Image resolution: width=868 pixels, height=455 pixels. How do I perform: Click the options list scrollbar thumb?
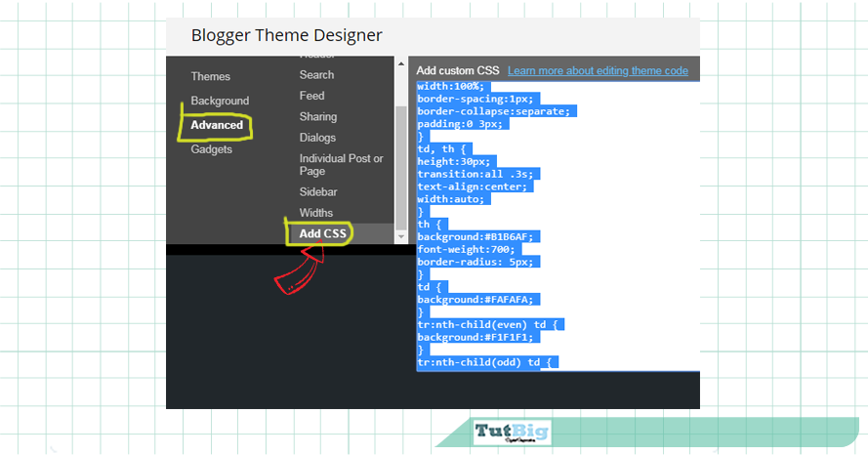(400, 166)
